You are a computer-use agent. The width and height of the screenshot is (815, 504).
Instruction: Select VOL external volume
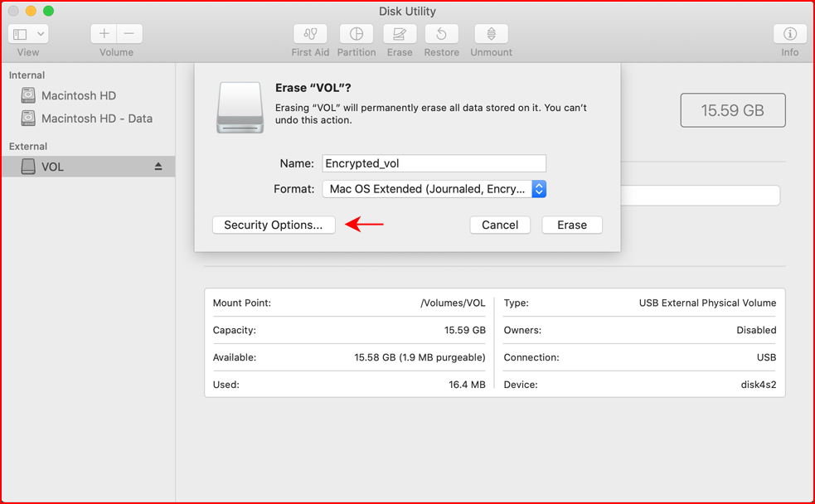click(89, 167)
